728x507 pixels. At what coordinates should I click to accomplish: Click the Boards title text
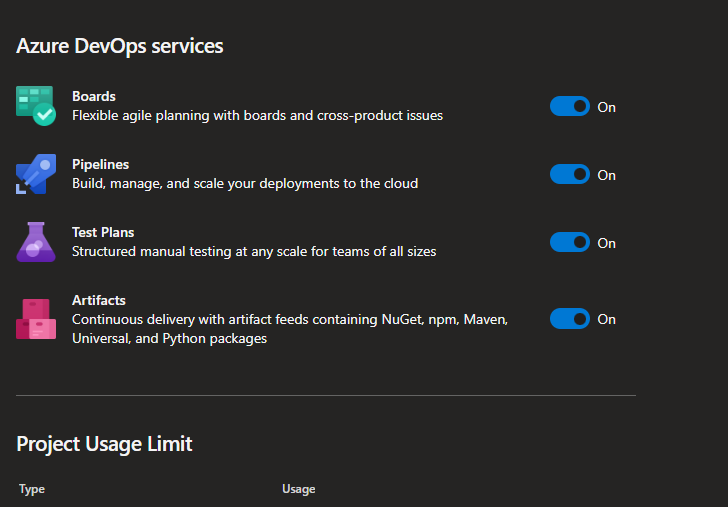[x=94, y=96]
